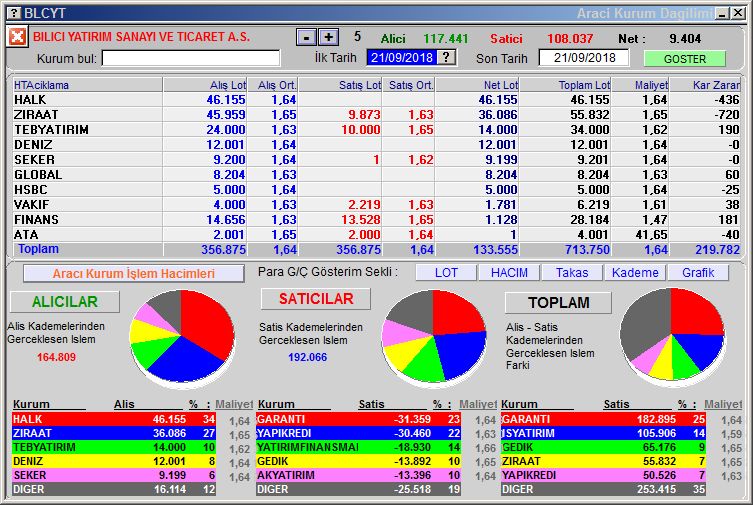Click gray DIGER 253.415 row in total list
The image size is (753, 505).
604,489
